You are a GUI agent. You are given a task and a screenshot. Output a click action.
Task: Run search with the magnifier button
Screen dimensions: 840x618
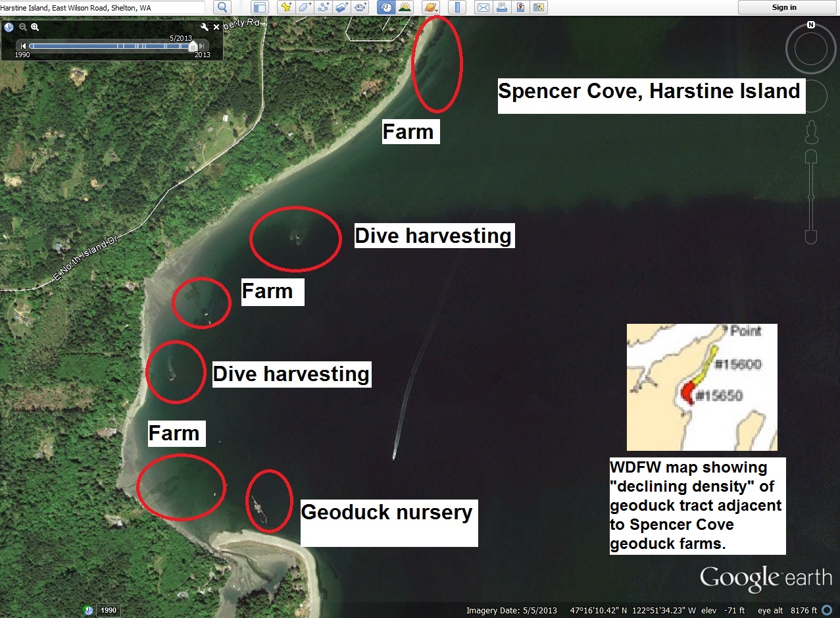coord(222,7)
